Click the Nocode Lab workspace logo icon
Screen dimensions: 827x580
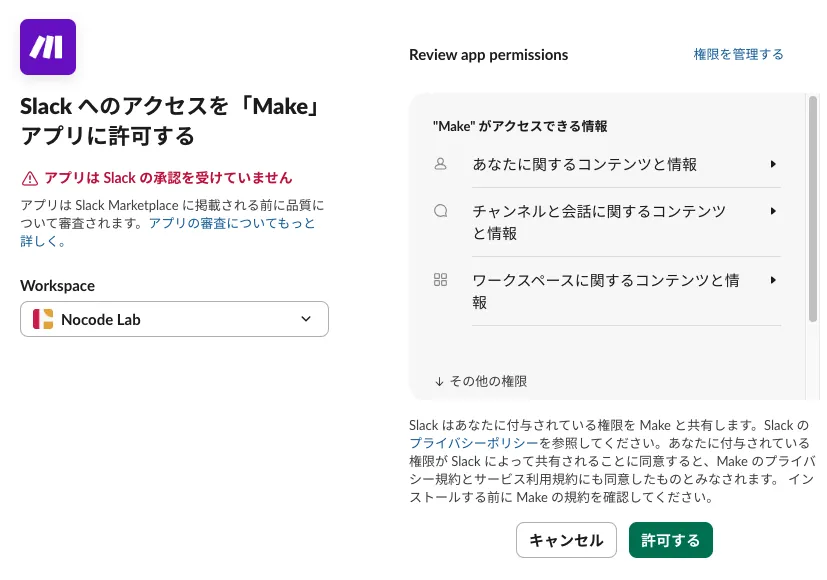tap(43, 319)
